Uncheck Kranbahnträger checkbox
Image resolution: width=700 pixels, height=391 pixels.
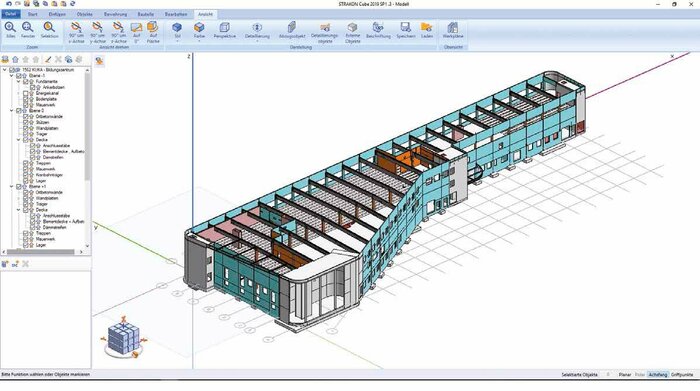(x=26, y=175)
